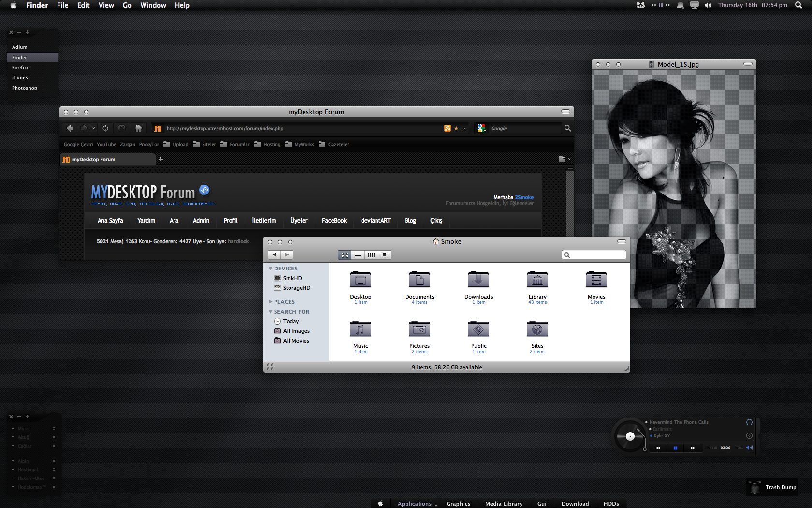Switch Finder to cover flow view
The image size is (812, 508).
(x=384, y=254)
